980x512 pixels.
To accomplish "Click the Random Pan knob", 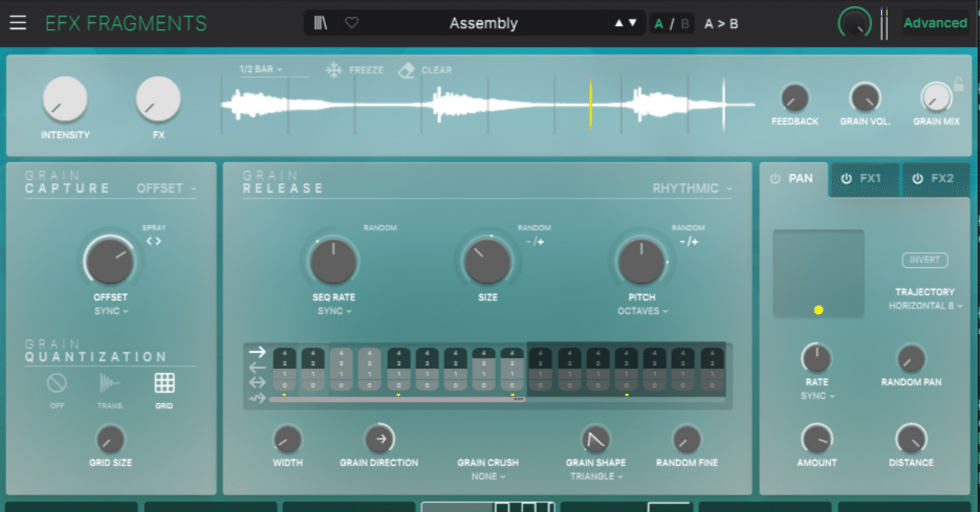I will coord(911,358).
